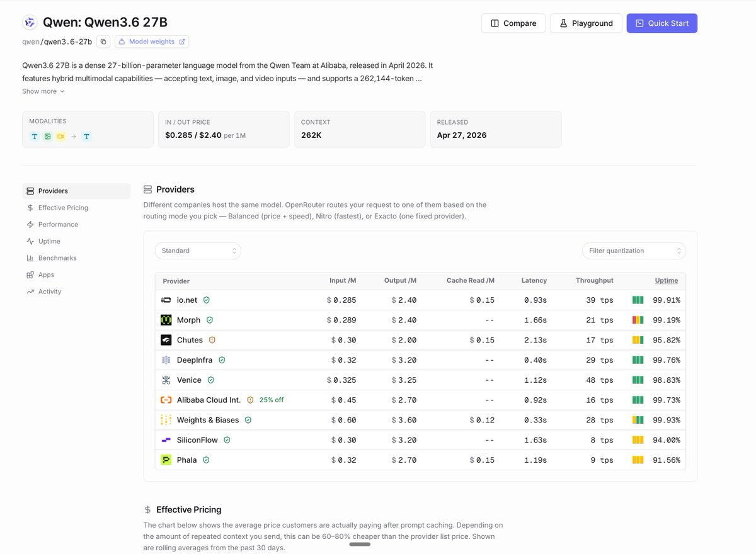Click the green shield beside SiliconFlow
The width and height of the screenshot is (756, 554).
tap(227, 440)
